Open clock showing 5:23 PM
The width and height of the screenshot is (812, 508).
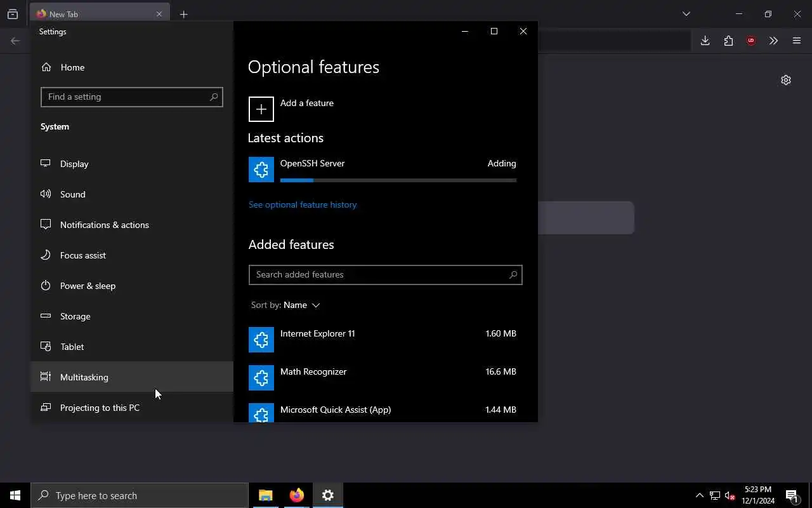point(758,495)
